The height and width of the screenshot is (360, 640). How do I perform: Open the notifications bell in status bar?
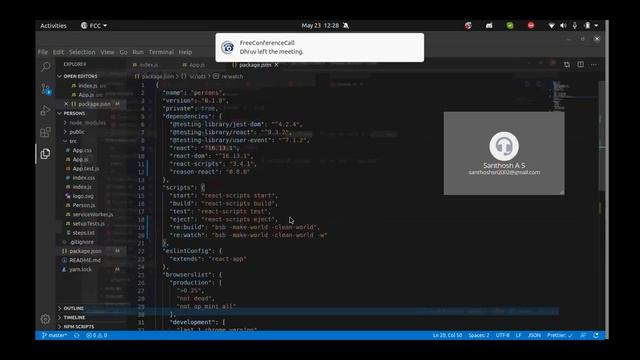click(x=596, y=336)
